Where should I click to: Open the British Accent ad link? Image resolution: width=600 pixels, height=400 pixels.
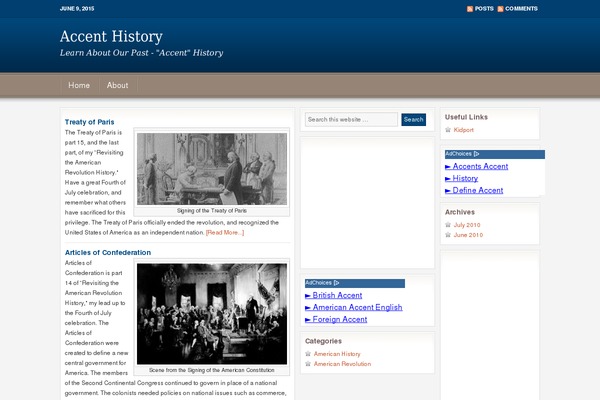pyautogui.click(x=337, y=295)
